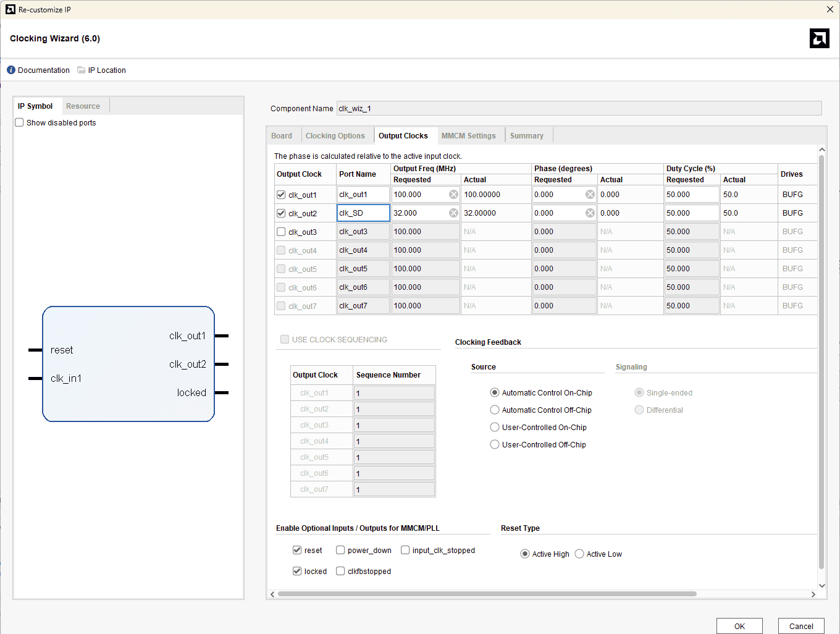Clear clk_out2 requested frequency with X icon

tap(453, 213)
